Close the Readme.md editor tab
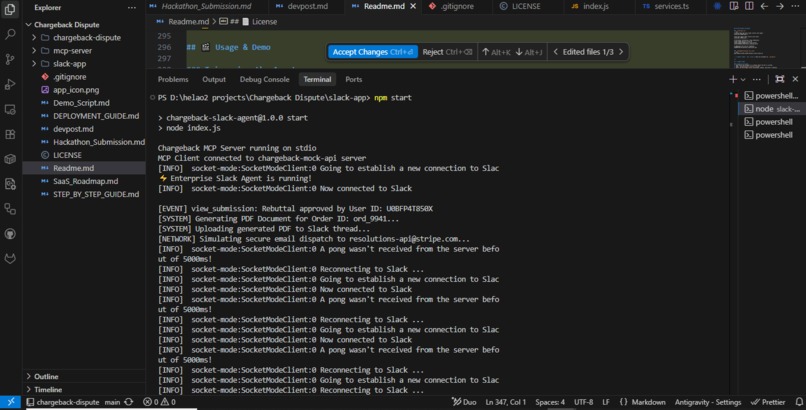This screenshot has width=806, height=410. point(413,6)
